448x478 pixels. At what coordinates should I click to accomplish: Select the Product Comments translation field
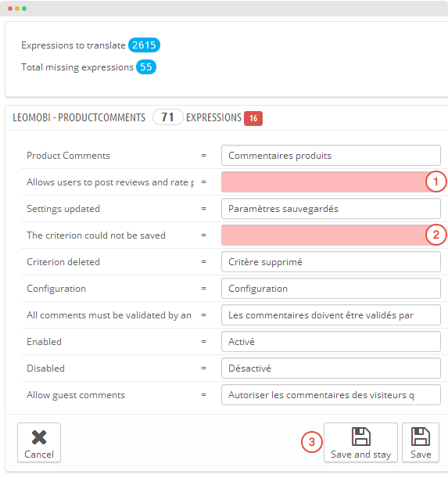(x=331, y=156)
